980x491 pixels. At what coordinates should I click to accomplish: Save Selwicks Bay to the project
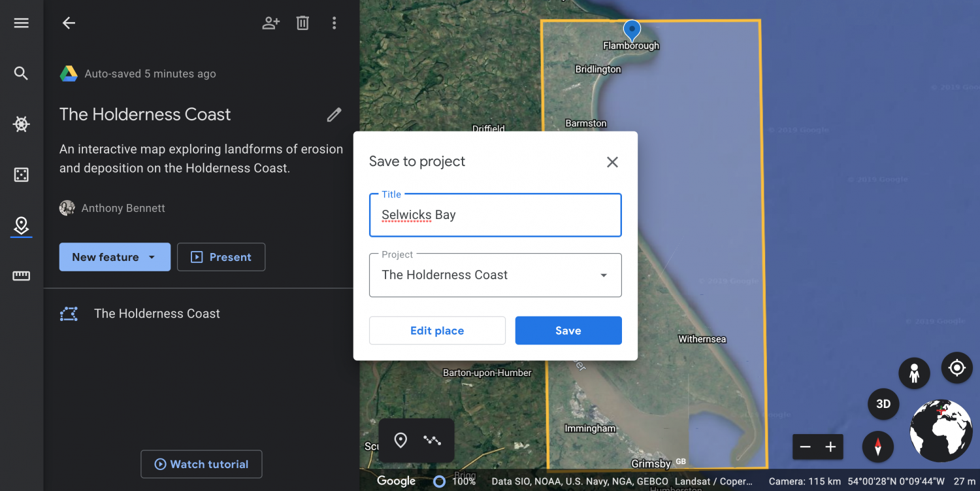[x=568, y=330]
